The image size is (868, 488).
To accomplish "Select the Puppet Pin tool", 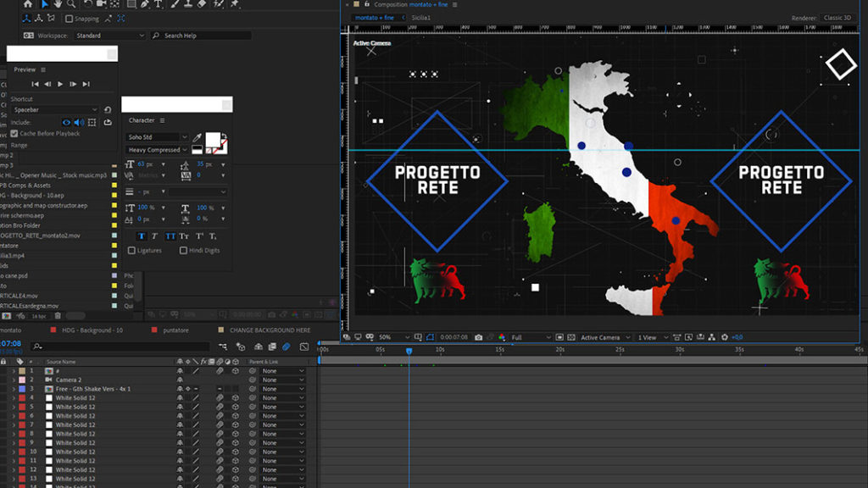I will (x=236, y=4).
